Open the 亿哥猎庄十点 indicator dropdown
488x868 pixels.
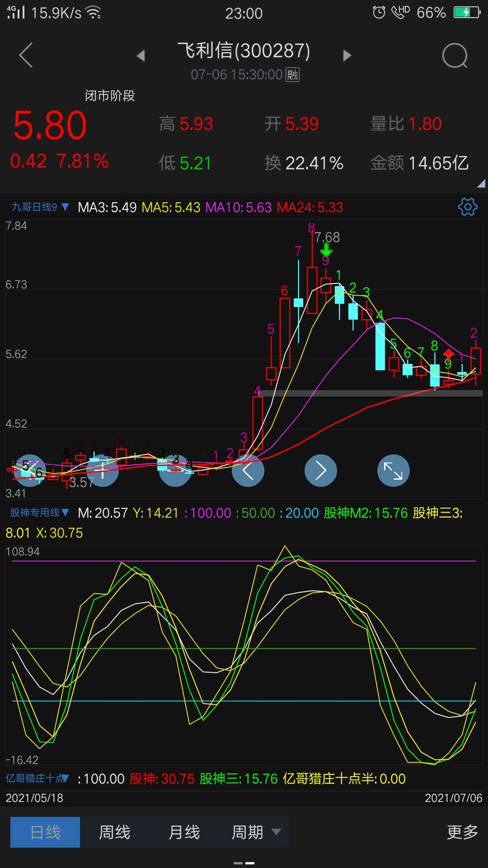[37, 778]
